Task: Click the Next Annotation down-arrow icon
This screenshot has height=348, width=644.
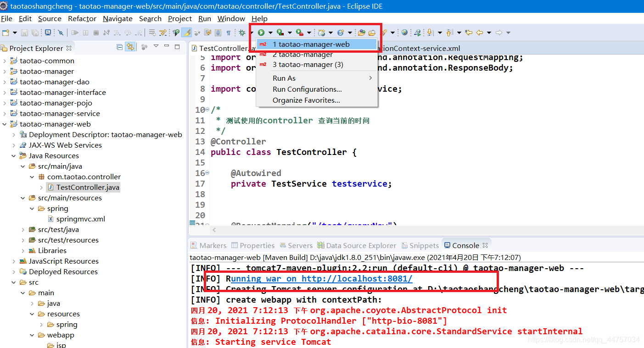Action: click(430, 33)
